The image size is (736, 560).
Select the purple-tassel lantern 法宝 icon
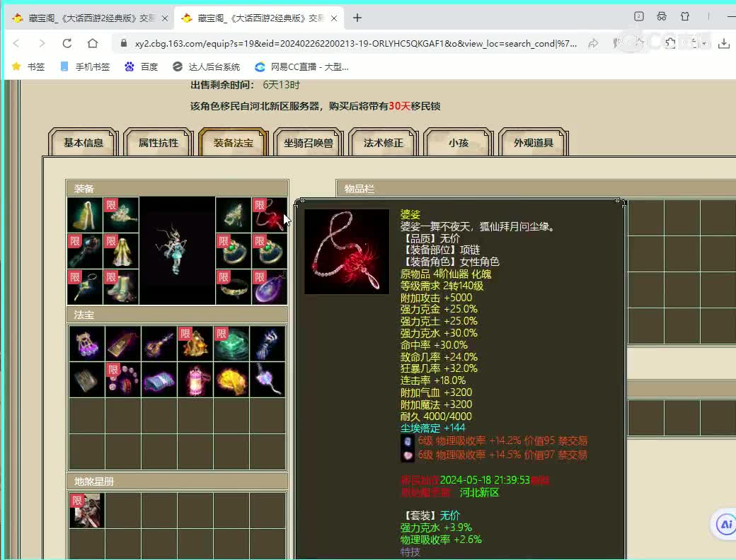[87, 344]
